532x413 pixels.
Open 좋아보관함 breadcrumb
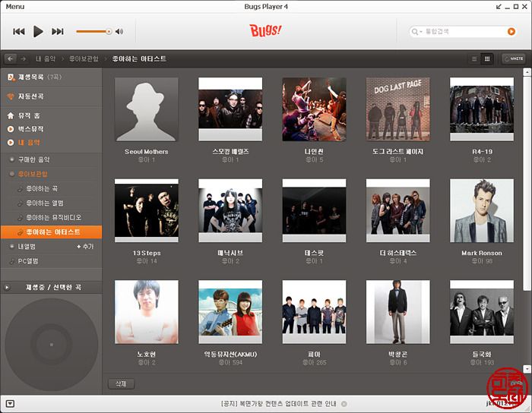[x=84, y=58]
